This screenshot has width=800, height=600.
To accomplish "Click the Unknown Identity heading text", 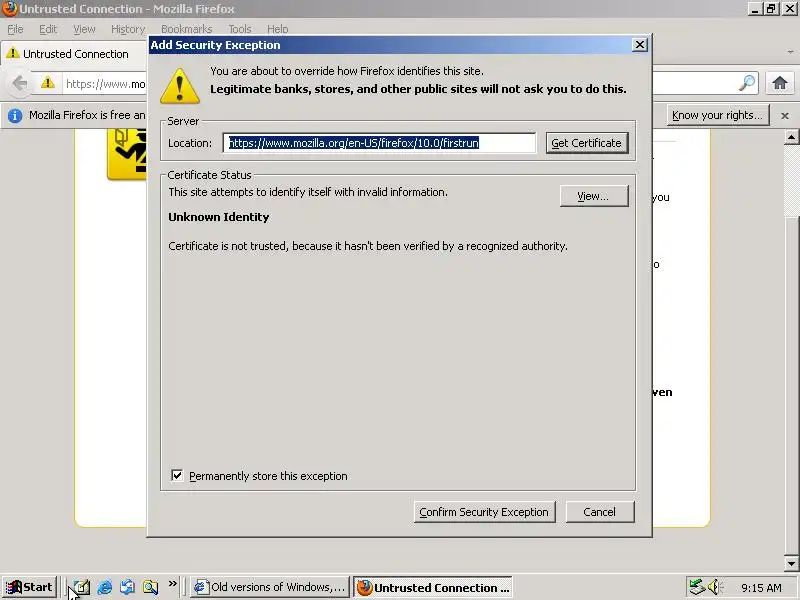I will pyautogui.click(x=218, y=217).
